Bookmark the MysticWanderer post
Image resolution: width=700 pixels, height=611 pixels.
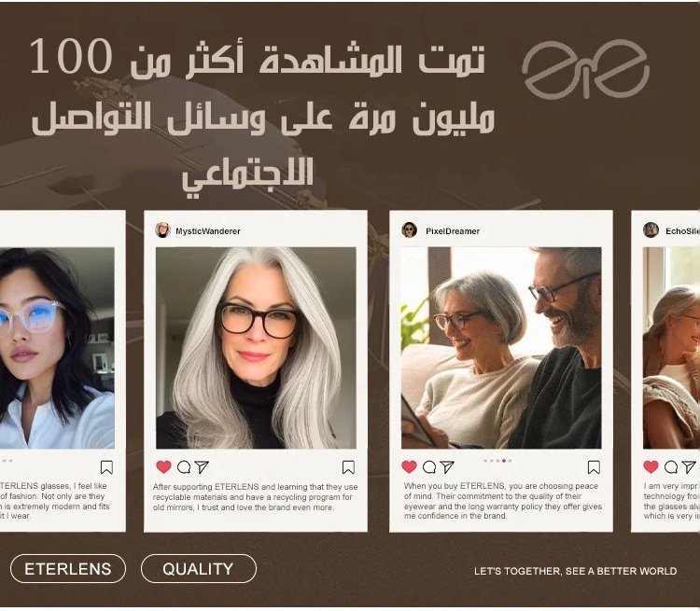coord(348,467)
